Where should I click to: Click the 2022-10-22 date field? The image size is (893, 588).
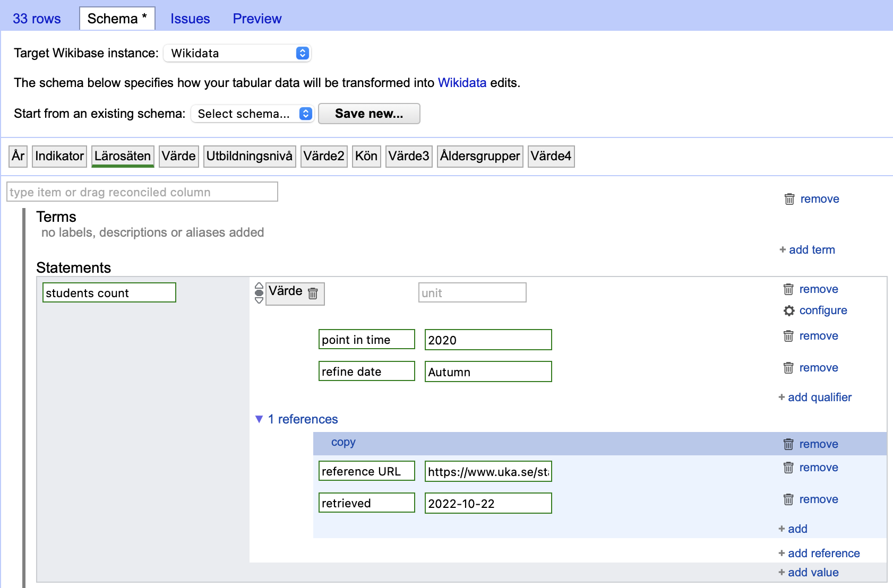click(488, 504)
